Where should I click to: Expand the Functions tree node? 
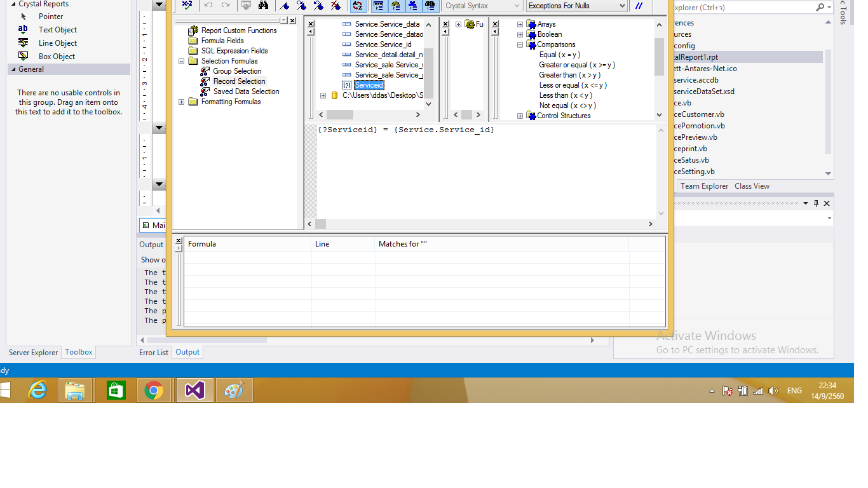[458, 24]
